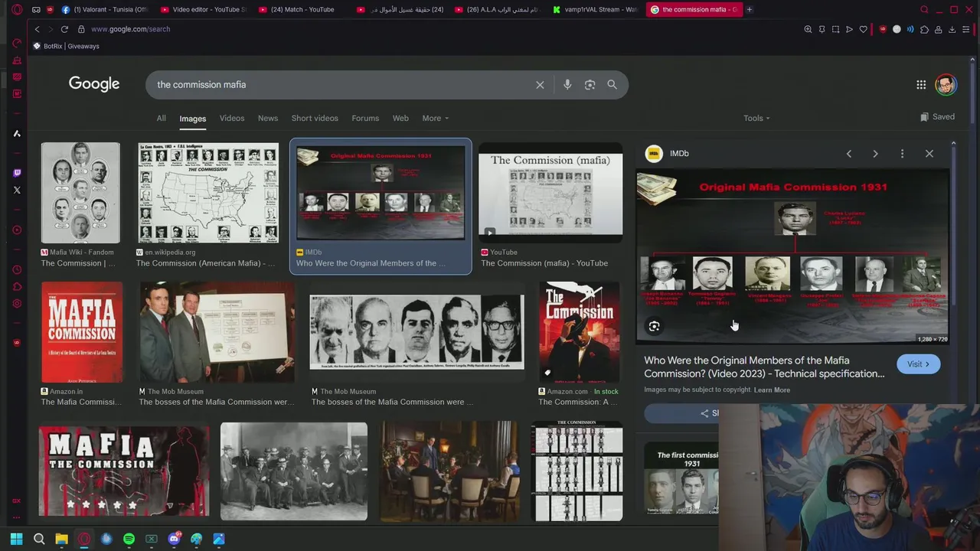The height and width of the screenshot is (551, 980).
Task: Reload the current page
Action: [64, 29]
